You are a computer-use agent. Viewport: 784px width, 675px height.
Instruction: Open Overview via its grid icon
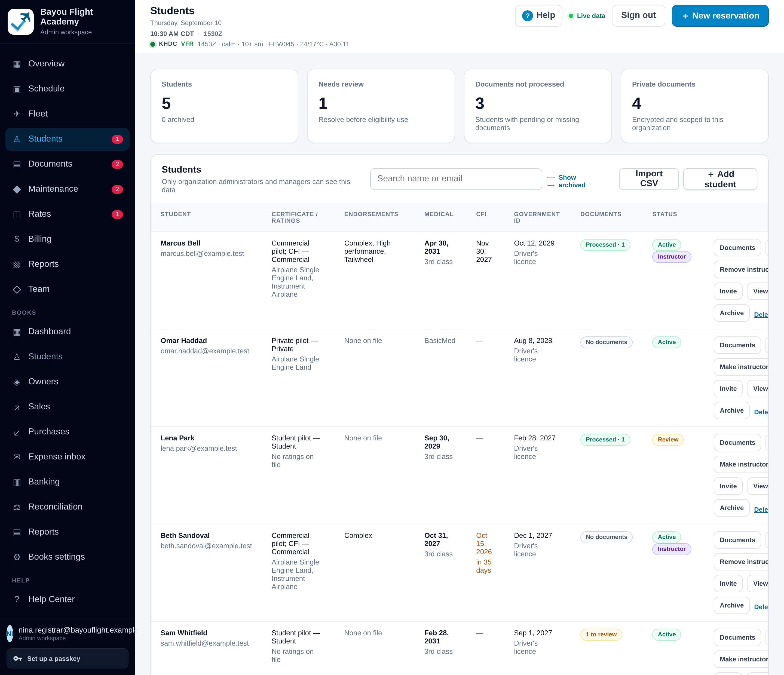[x=17, y=64]
